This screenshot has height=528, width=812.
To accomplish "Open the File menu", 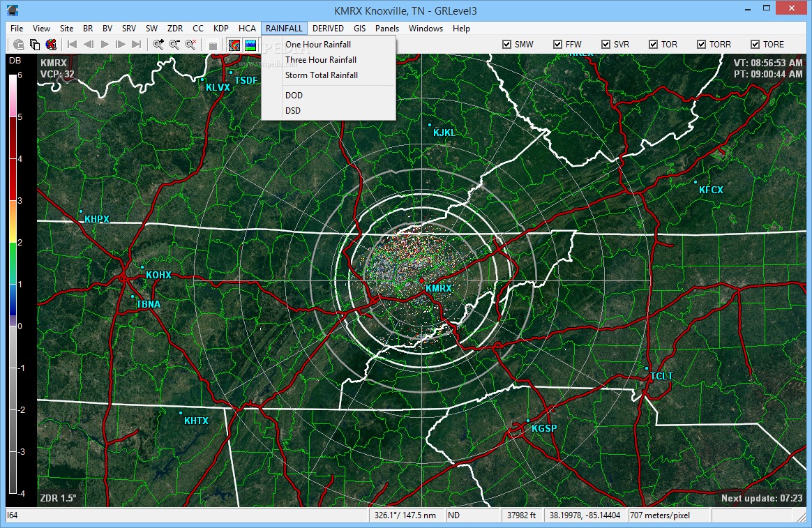I will 17,29.
